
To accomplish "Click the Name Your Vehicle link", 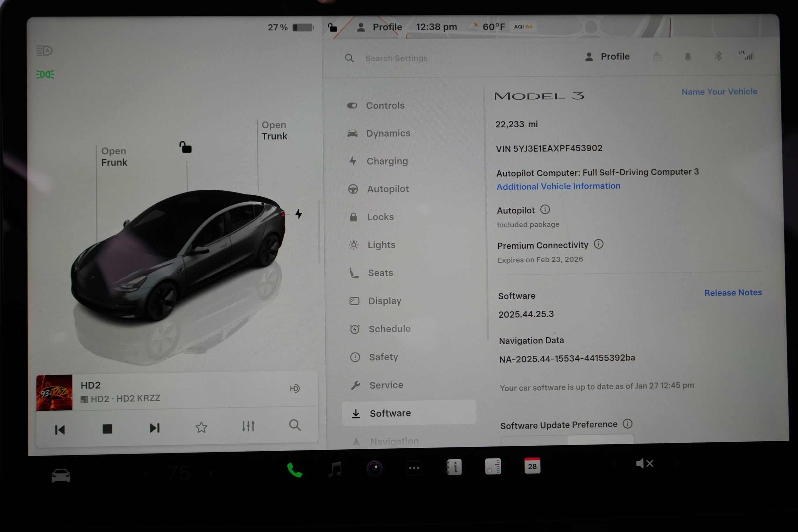I will click(x=719, y=92).
